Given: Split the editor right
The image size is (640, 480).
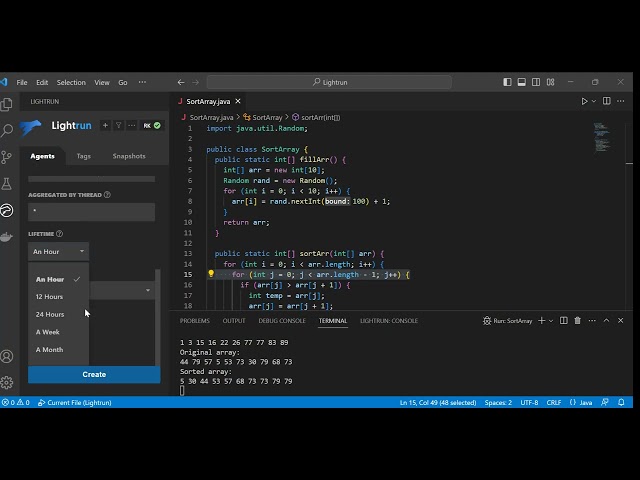Looking at the screenshot, I should pos(607,101).
